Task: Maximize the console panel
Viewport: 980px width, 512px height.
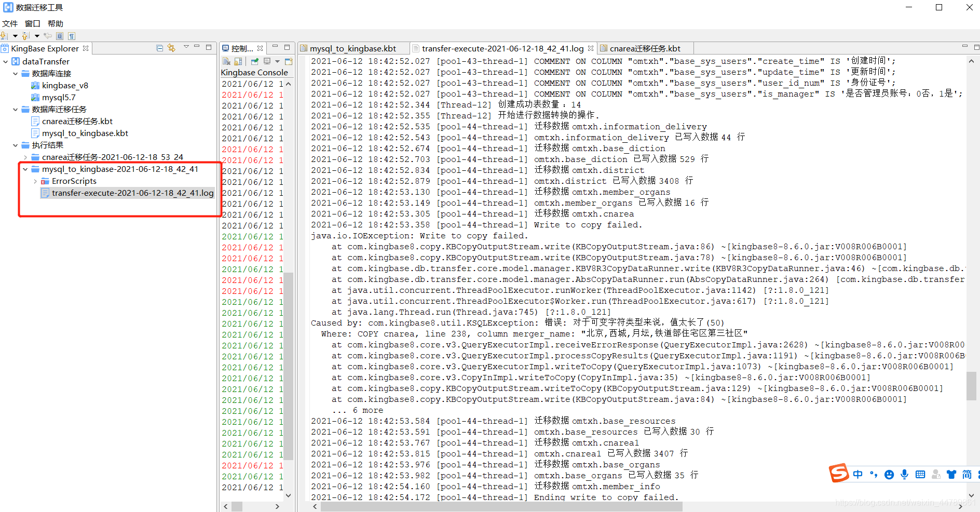Action: (x=287, y=47)
